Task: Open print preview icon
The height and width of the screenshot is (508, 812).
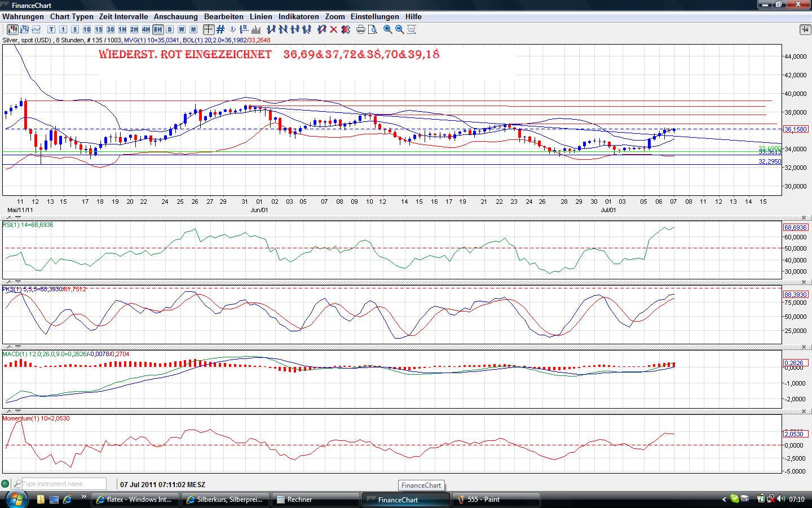Action: pyautogui.click(x=372, y=29)
